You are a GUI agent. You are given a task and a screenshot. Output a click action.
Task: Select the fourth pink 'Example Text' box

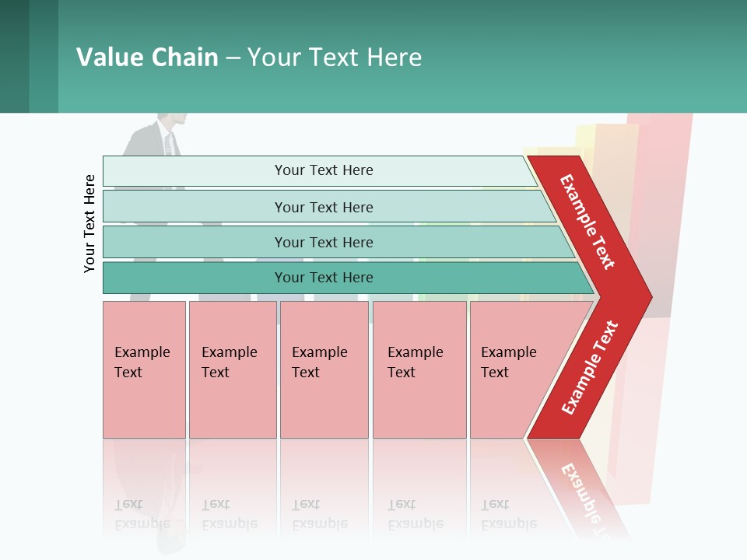(419, 369)
